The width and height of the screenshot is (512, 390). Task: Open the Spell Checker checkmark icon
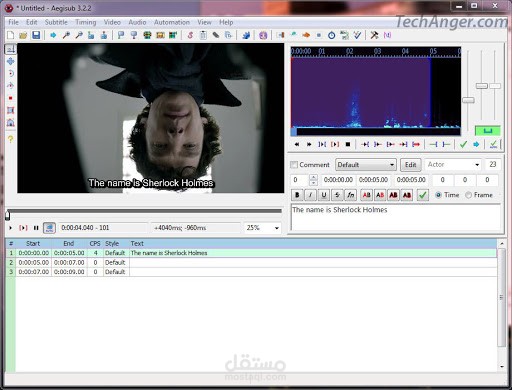[357, 35]
